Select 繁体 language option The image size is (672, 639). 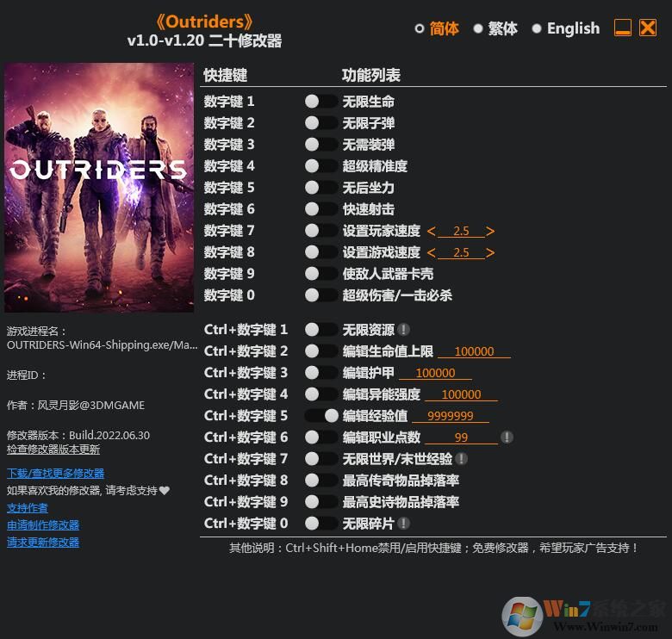478,28
